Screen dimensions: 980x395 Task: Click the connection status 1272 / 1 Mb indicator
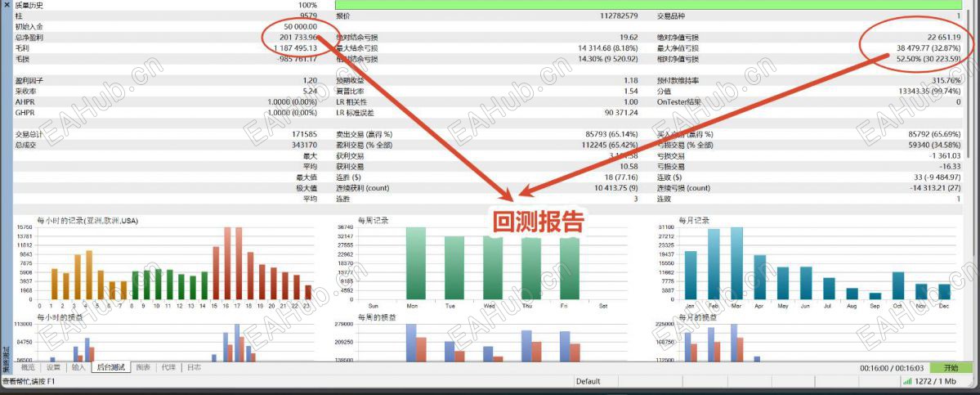click(x=930, y=381)
